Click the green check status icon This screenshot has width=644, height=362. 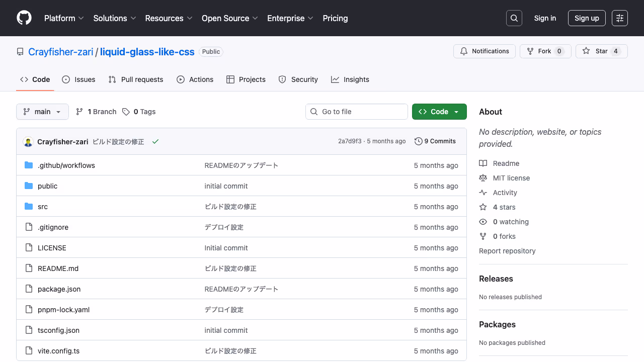(155, 141)
